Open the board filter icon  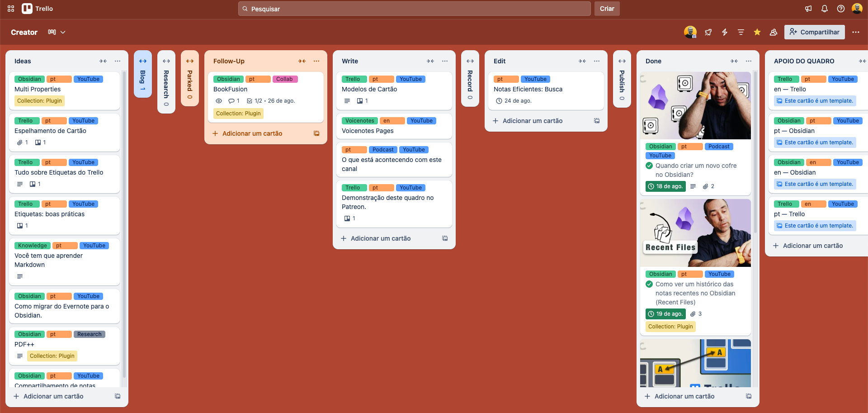click(741, 32)
